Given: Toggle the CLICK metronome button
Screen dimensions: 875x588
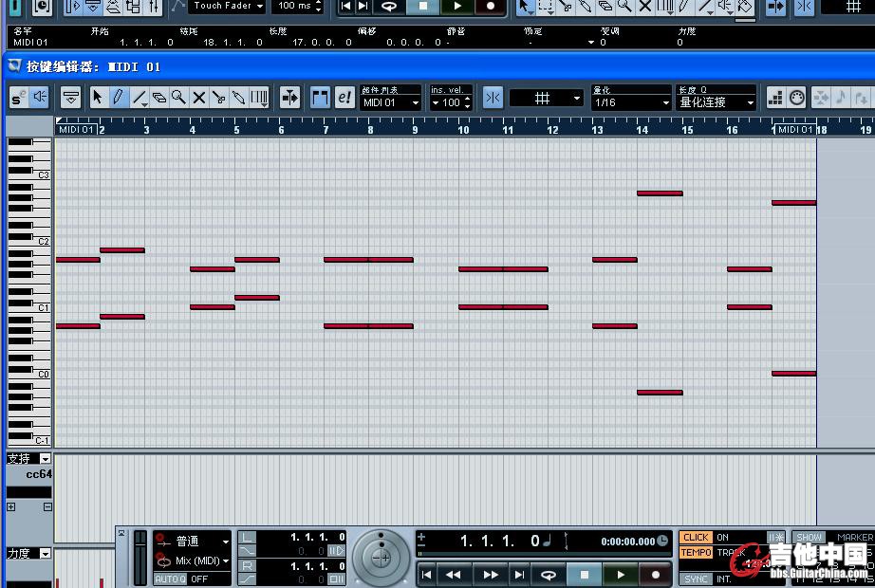Looking at the screenshot, I should coord(696,537).
